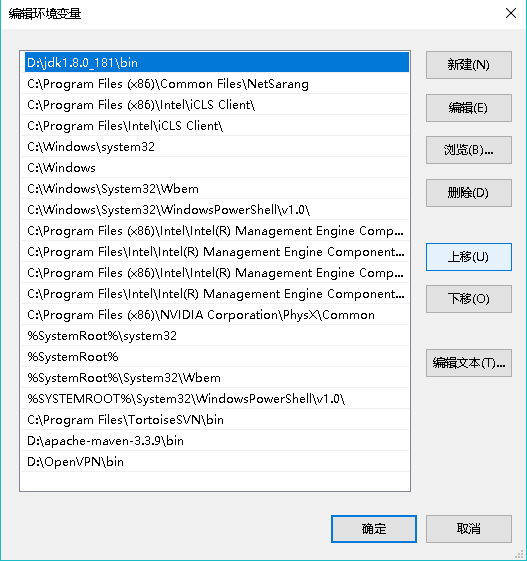The image size is (527, 561).
Task: Click the 新建(N) button
Action: point(469,65)
